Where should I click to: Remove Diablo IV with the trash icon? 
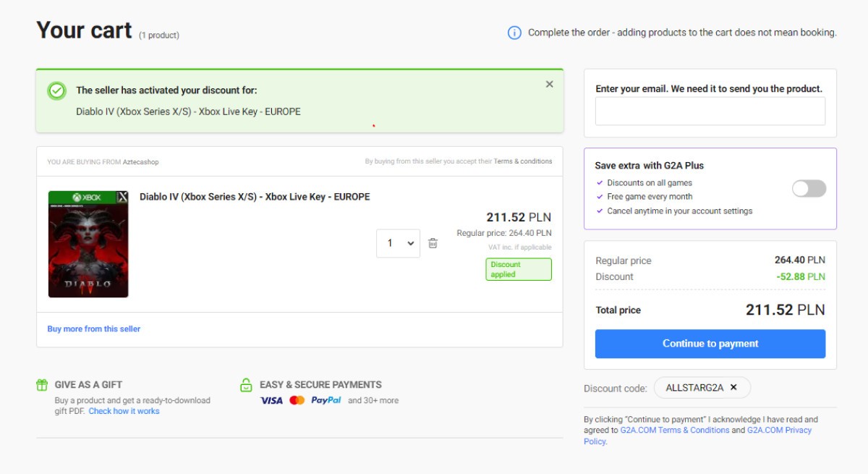coord(433,243)
